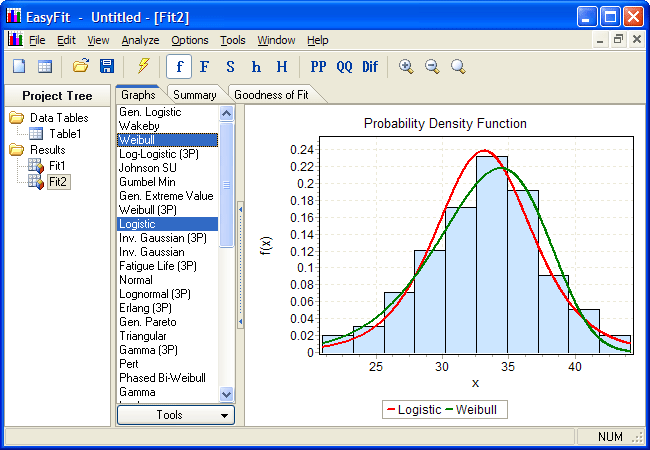Select the Normal distribution in the list
The height and width of the screenshot is (450, 650).
[136, 280]
